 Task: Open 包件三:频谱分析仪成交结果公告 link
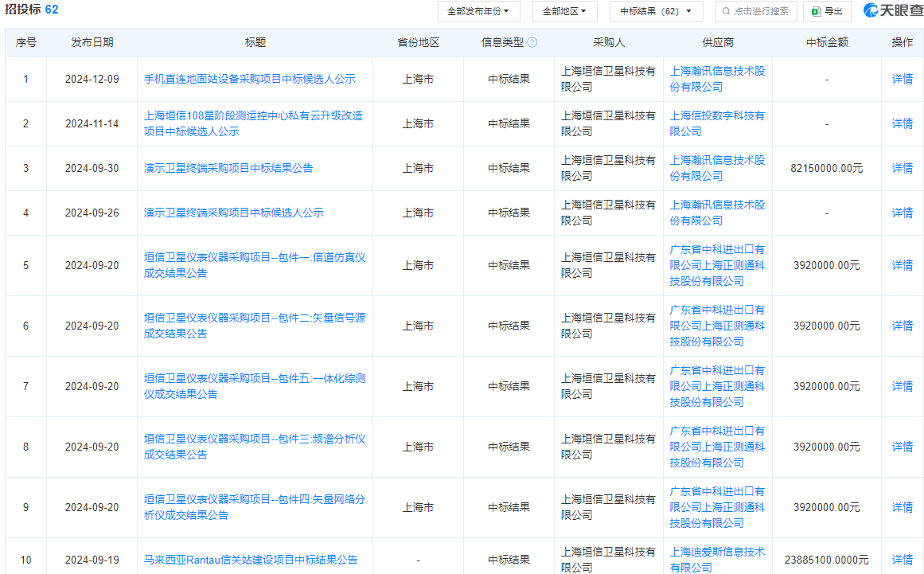[x=255, y=447]
